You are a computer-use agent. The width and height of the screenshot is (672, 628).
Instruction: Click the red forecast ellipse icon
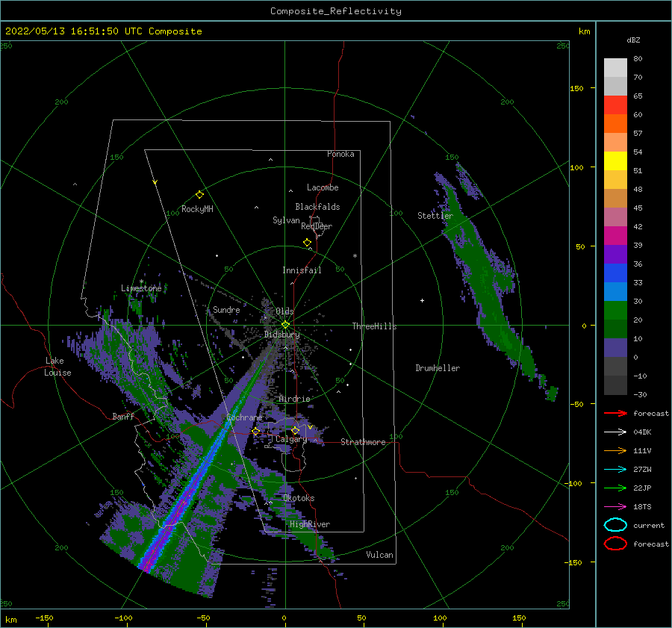pos(615,544)
